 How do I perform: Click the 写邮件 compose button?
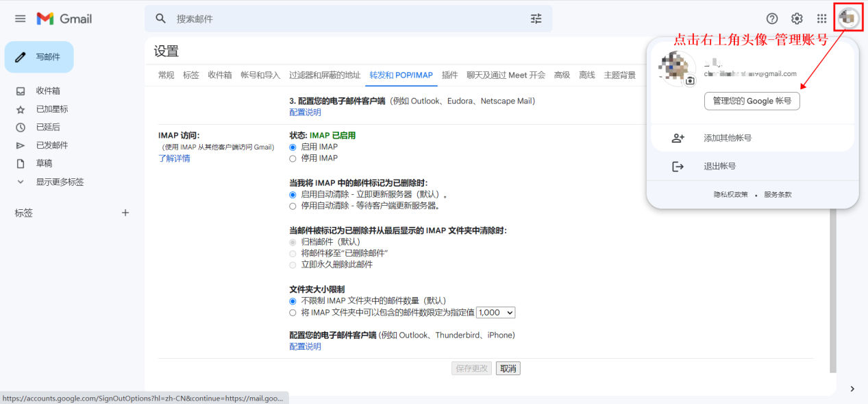(39, 57)
